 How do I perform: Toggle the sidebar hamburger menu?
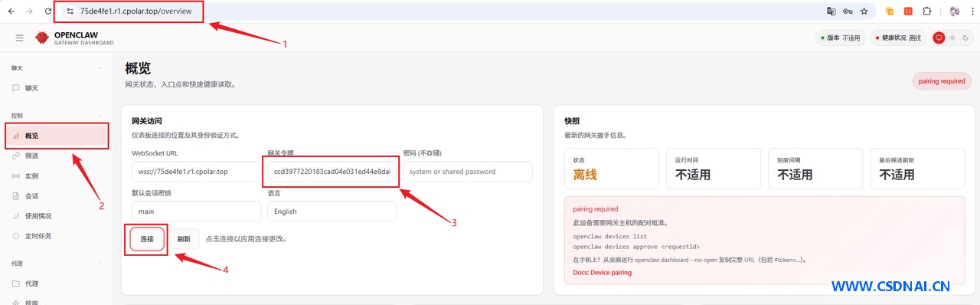(19, 38)
